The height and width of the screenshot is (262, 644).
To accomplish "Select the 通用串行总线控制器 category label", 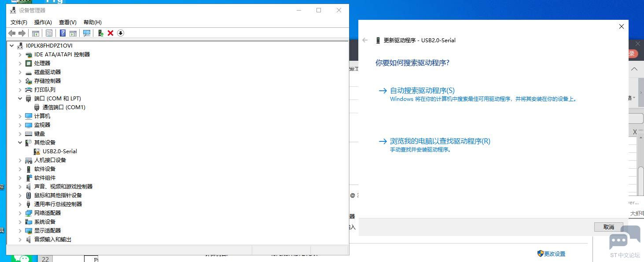I will [58, 204].
